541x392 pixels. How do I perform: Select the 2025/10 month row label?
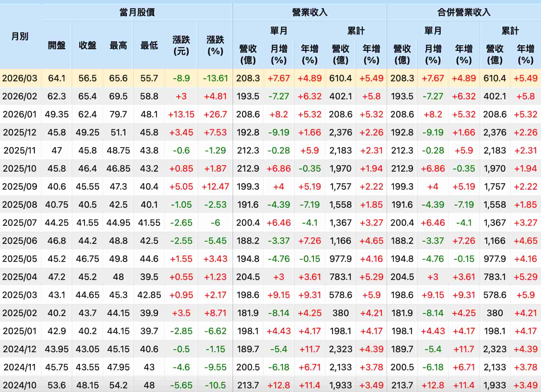point(20,169)
